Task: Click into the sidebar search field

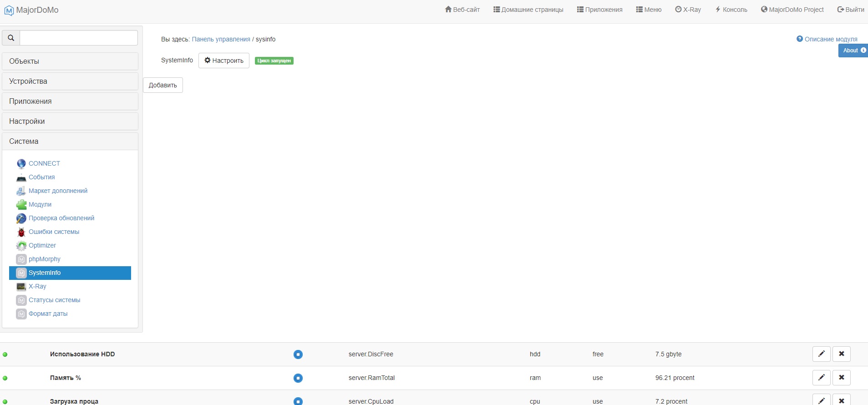Action: click(x=79, y=38)
